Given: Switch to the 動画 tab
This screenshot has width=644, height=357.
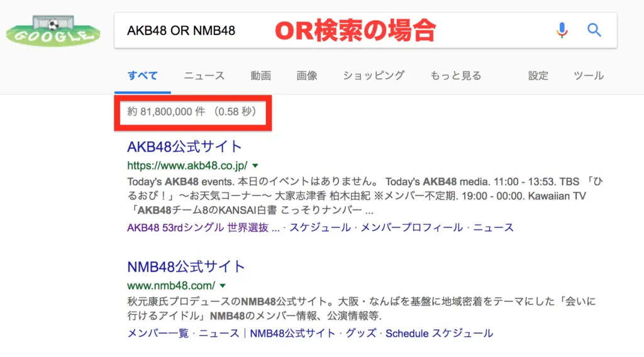Looking at the screenshot, I should (261, 75).
